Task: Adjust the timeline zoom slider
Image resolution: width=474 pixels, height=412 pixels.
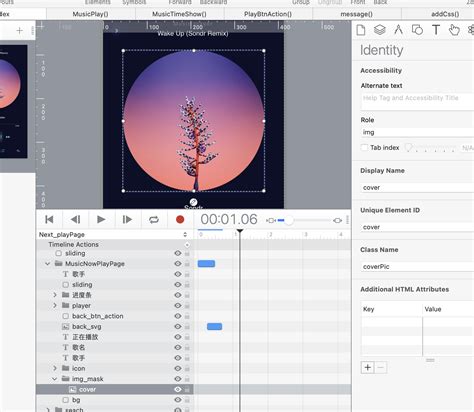Action: pyautogui.click(x=289, y=220)
